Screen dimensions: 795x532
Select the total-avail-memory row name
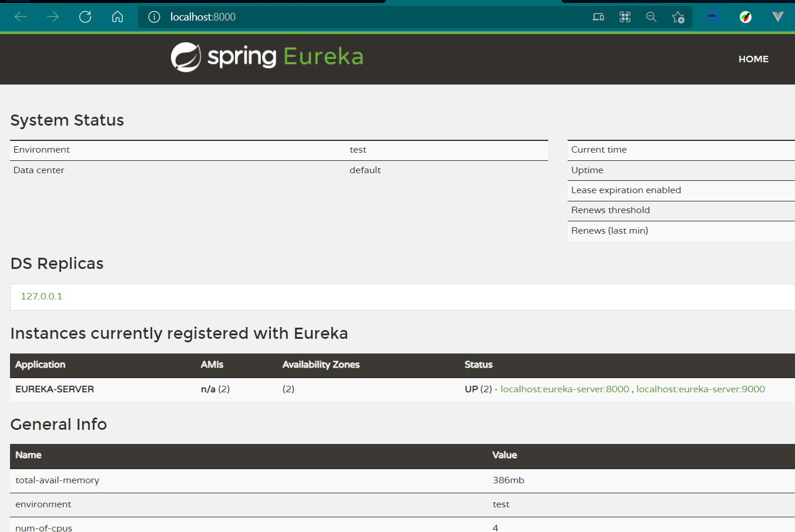tap(57, 480)
